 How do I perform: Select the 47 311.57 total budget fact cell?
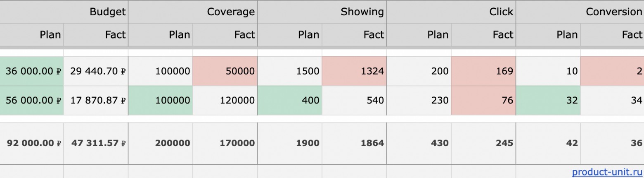click(96, 143)
